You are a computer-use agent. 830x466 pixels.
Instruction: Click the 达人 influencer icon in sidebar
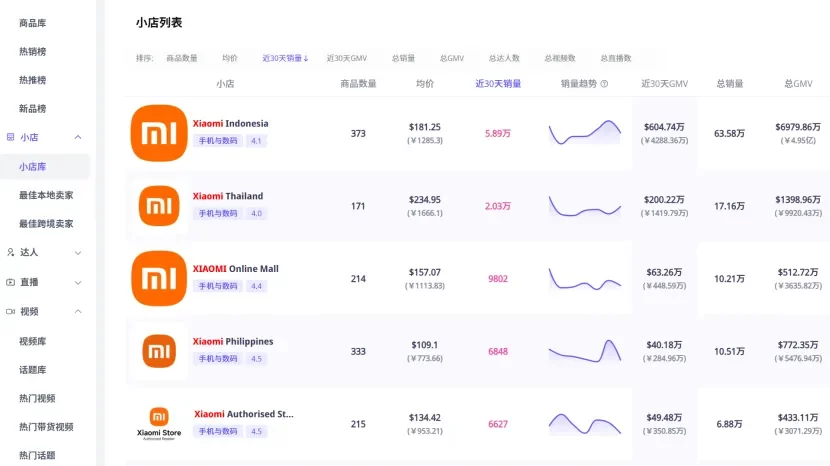point(11,253)
